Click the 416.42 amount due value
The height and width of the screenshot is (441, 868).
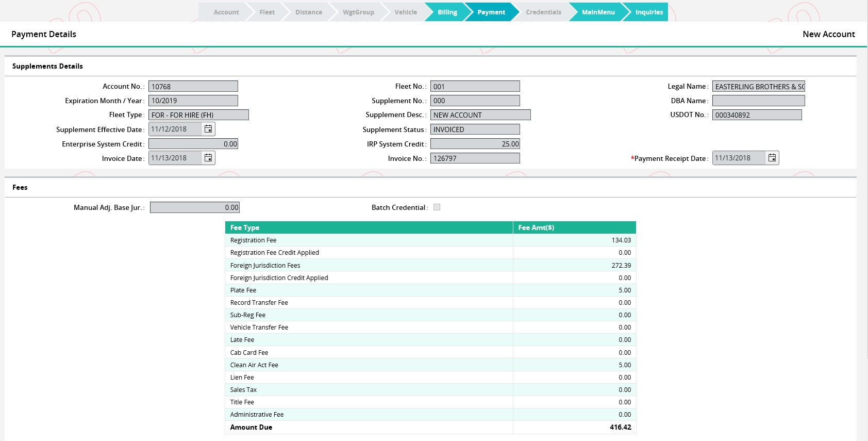coord(620,427)
